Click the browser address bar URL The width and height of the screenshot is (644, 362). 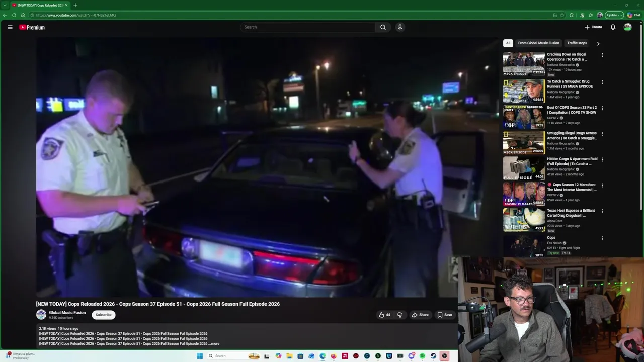pos(76,15)
